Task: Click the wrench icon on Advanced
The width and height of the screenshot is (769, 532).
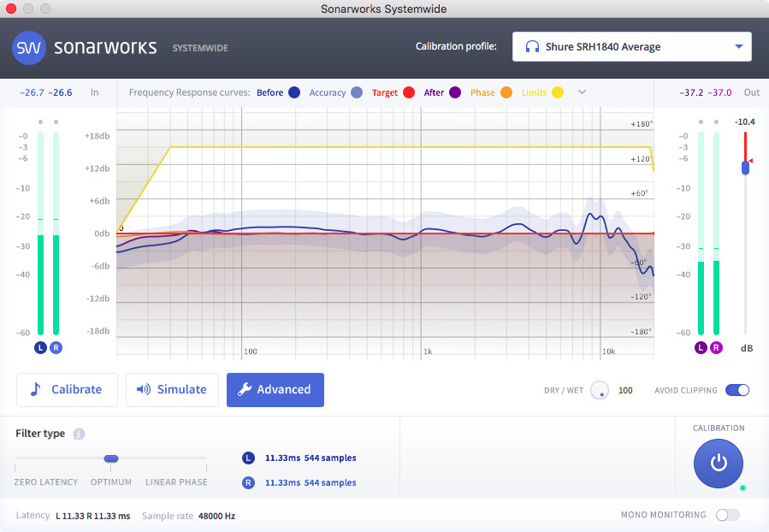Action: (x=246, y=389)
